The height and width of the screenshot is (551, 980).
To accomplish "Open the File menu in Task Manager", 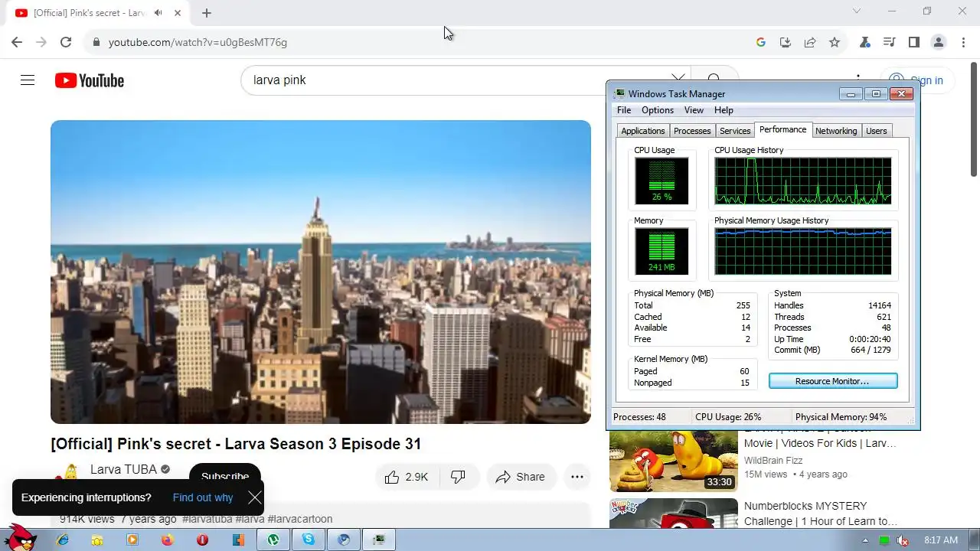I will pos(624,110).
